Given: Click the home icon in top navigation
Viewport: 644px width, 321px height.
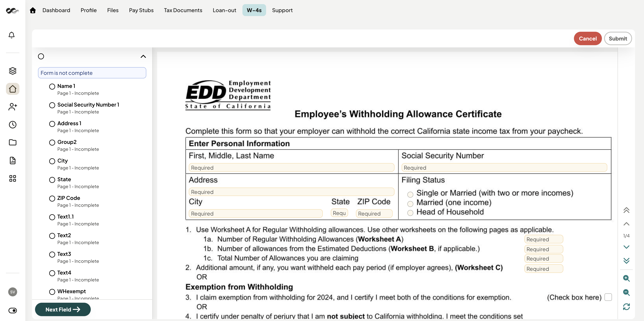Looking at the screenshot, I should (33, 10).
